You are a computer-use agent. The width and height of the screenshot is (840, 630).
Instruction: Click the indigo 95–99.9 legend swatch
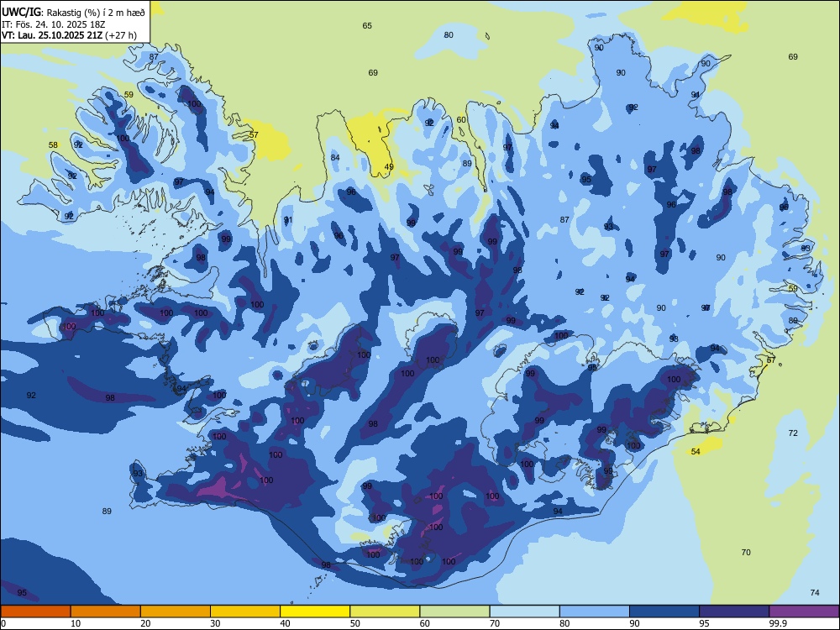[x=734, y=612]
